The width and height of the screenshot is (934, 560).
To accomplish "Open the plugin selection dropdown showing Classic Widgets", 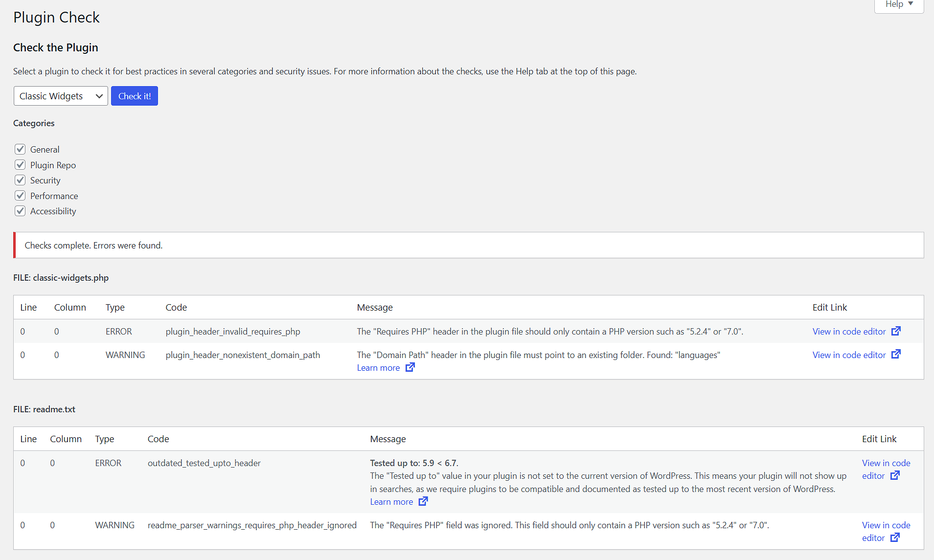I will tap(61, 95).
